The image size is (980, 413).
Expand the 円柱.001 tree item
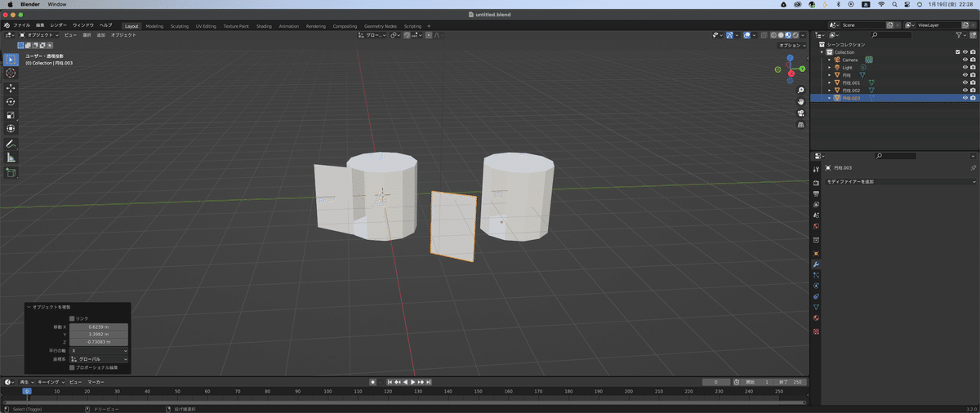pyautogui.click(x=829, y=82)
